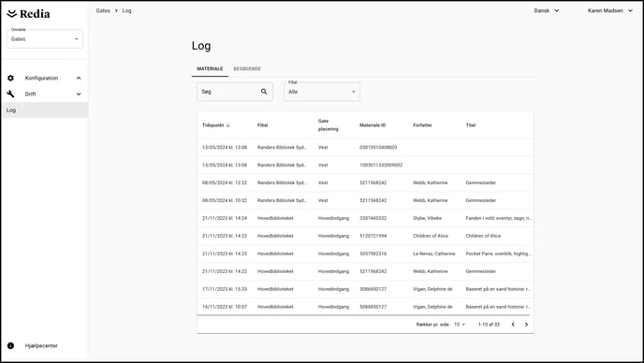
Task: Click timestamp 21/11/2023 kl. 14:24
Action: click(x=225, y=218)
